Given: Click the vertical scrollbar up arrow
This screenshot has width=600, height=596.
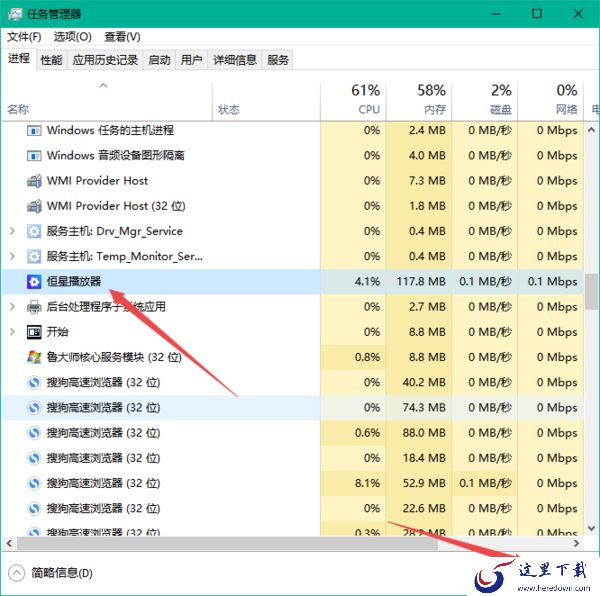Looking at the screenshot, I should coord(591,130).
